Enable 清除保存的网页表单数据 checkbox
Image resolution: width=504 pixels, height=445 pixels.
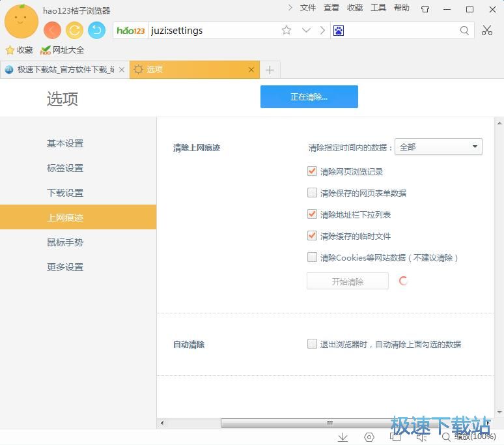312,193
